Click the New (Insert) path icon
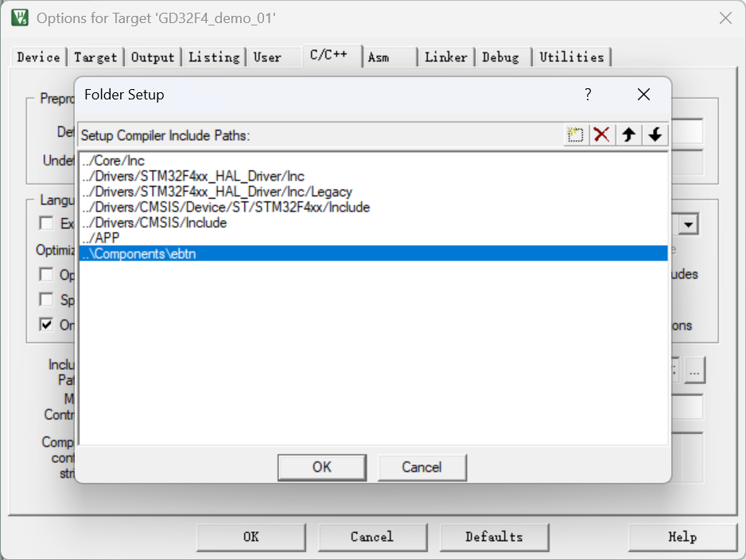The image size is (746, 560). [x=576, y=134]
